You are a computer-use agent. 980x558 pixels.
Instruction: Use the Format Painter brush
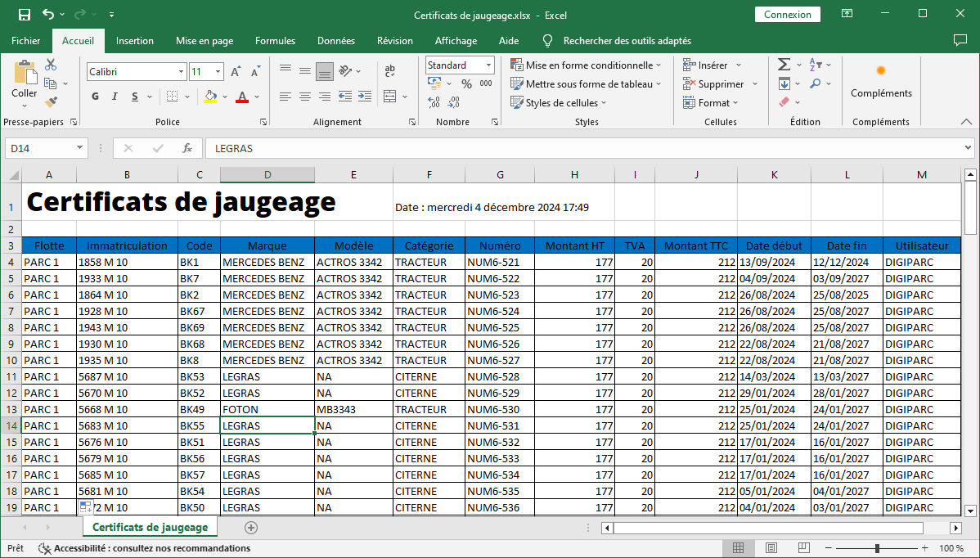click(51, 101)
